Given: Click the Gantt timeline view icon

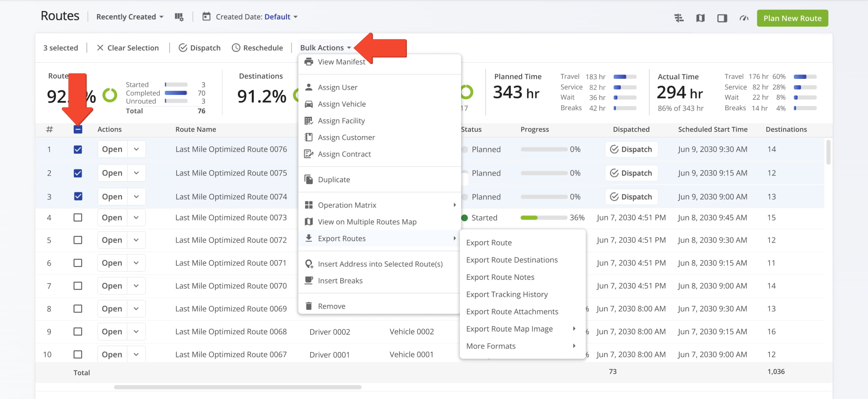Looking at the screenshot, I should [679, 18].
